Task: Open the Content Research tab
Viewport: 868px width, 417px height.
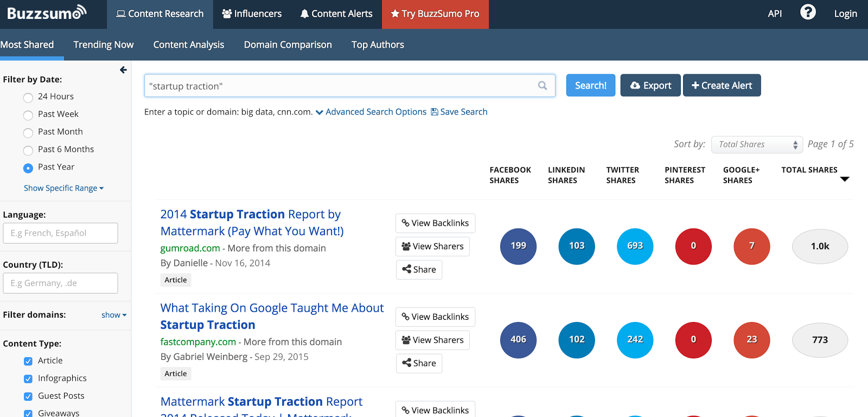Action: tap(160, 14)
